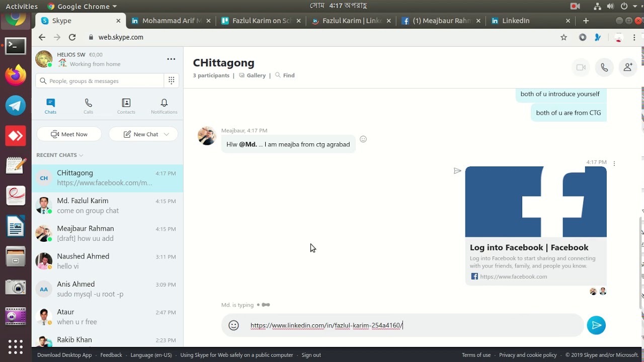
Task: Open Privacy and cookie policy
Action: pos(528,355)
